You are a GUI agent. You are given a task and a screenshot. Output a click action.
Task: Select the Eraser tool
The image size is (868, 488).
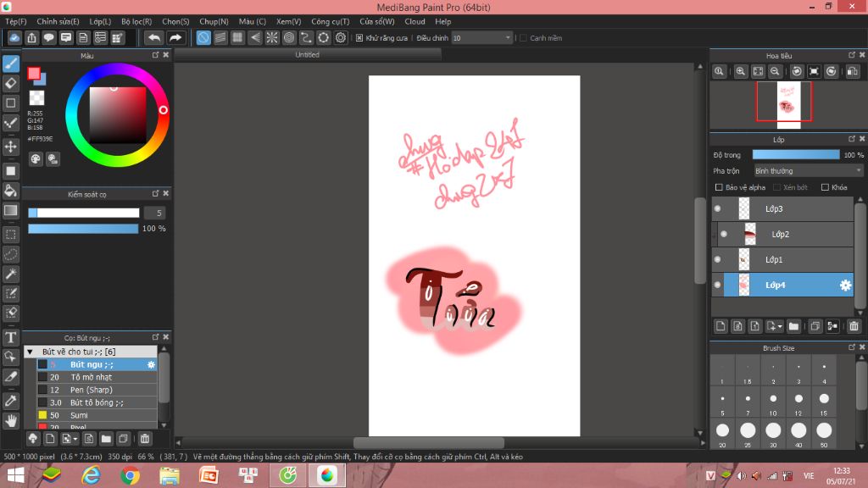10,84
